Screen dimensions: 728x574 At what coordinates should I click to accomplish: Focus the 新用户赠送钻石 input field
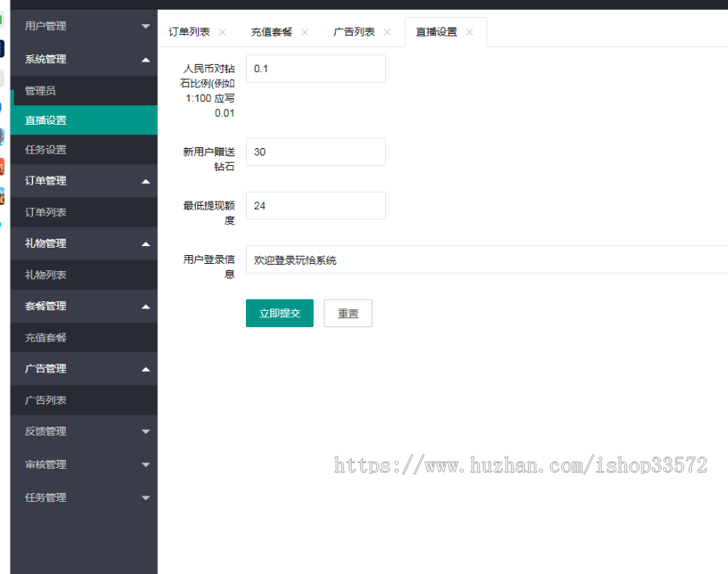(315, 152)
